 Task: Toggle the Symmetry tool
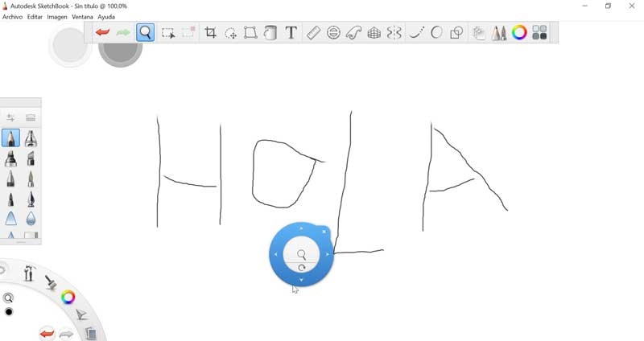[394, 32]
